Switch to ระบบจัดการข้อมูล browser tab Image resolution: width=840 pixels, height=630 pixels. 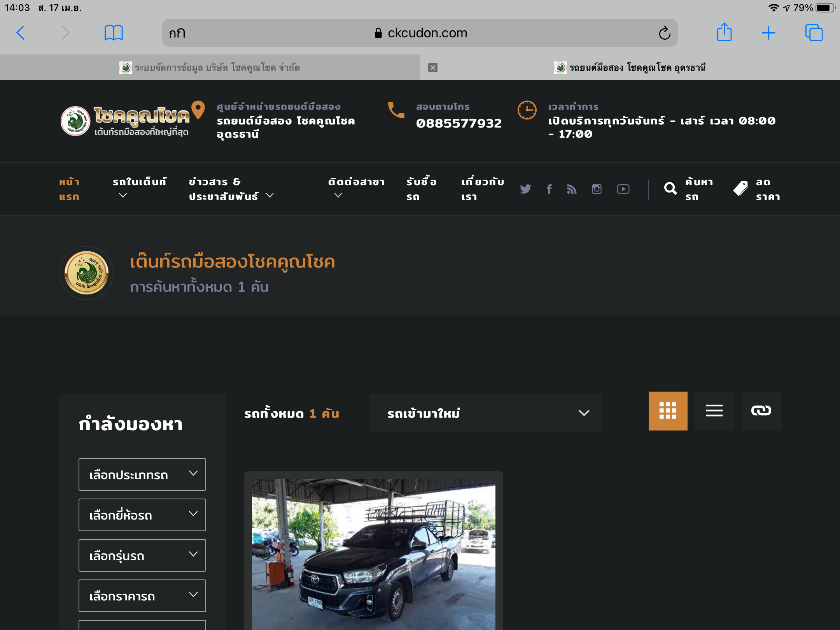click(210, 68)
